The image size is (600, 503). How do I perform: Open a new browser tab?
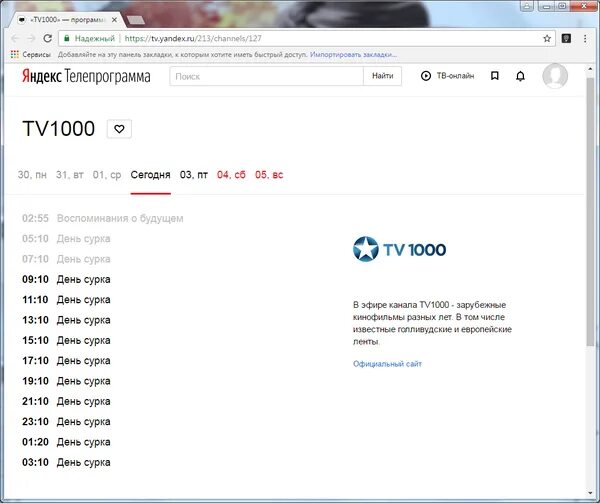(x=136, y=20)
